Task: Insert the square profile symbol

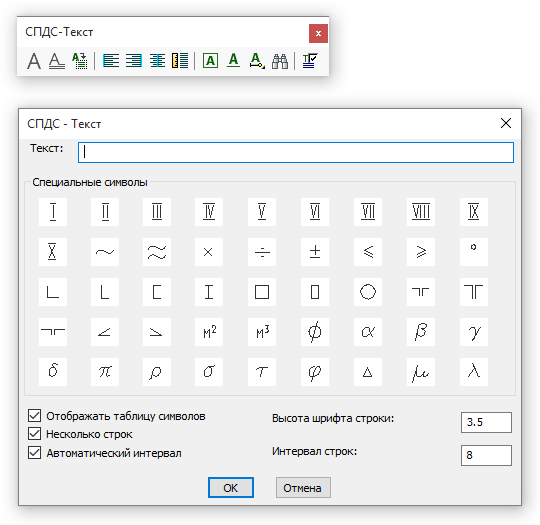Action: 262,292
